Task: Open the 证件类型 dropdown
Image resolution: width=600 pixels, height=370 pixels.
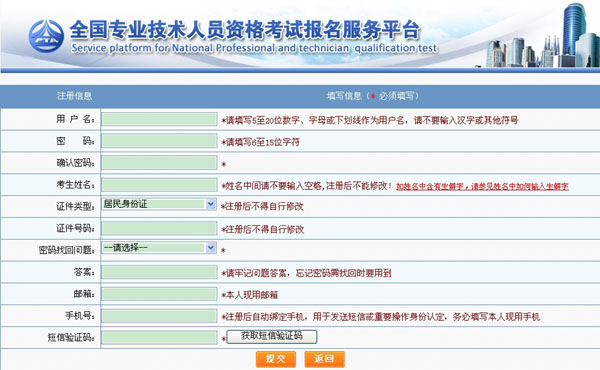Action: pos(159,204)
